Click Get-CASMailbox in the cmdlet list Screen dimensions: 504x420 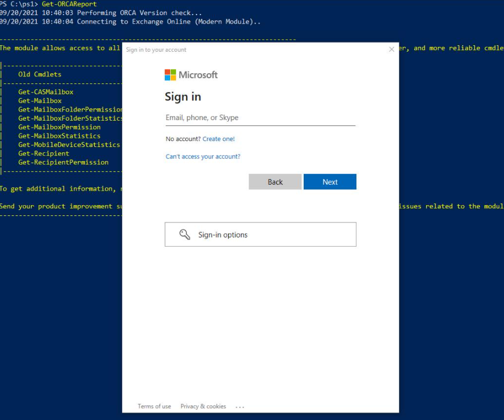[x=46, y=92]
